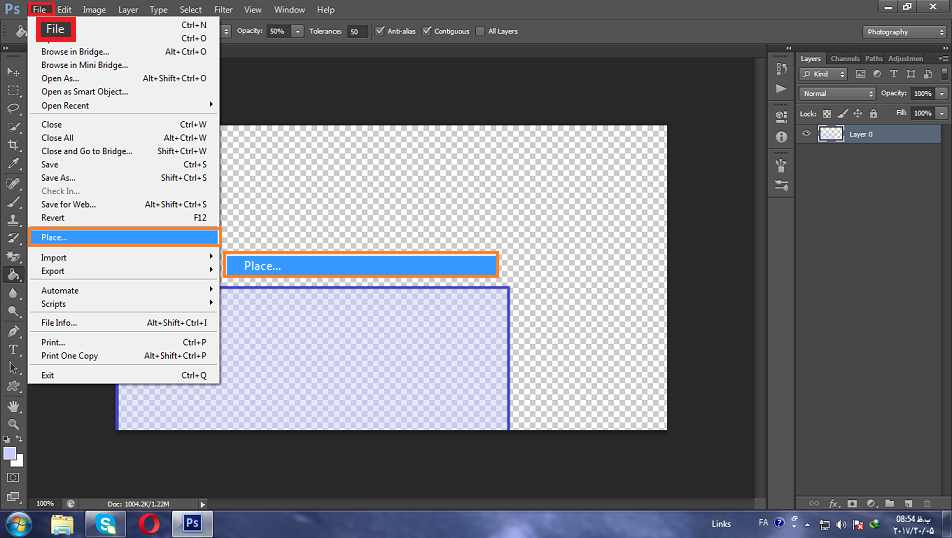Open Opera from the taskbar
Screen dimensions: 952x538
[x=149, y=523]
